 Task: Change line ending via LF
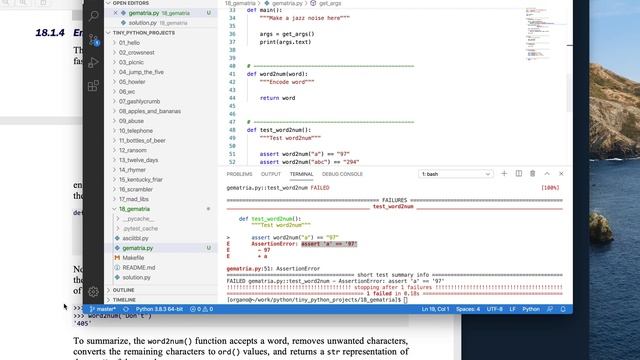[x=512, y=309]
